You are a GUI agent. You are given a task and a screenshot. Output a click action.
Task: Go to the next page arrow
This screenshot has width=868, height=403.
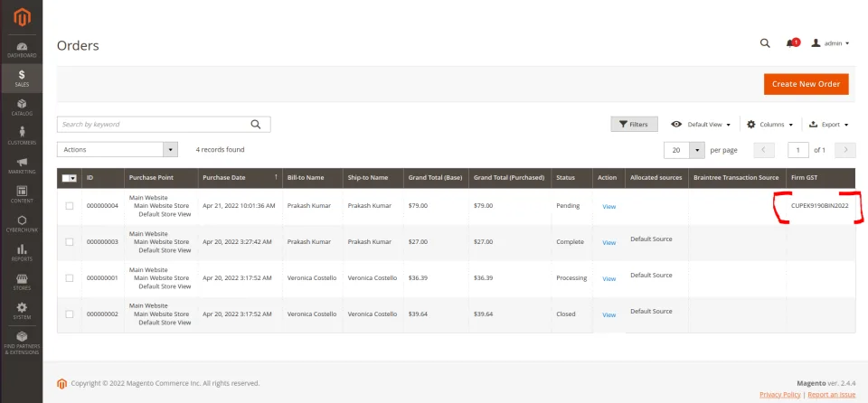coord(845,149)
